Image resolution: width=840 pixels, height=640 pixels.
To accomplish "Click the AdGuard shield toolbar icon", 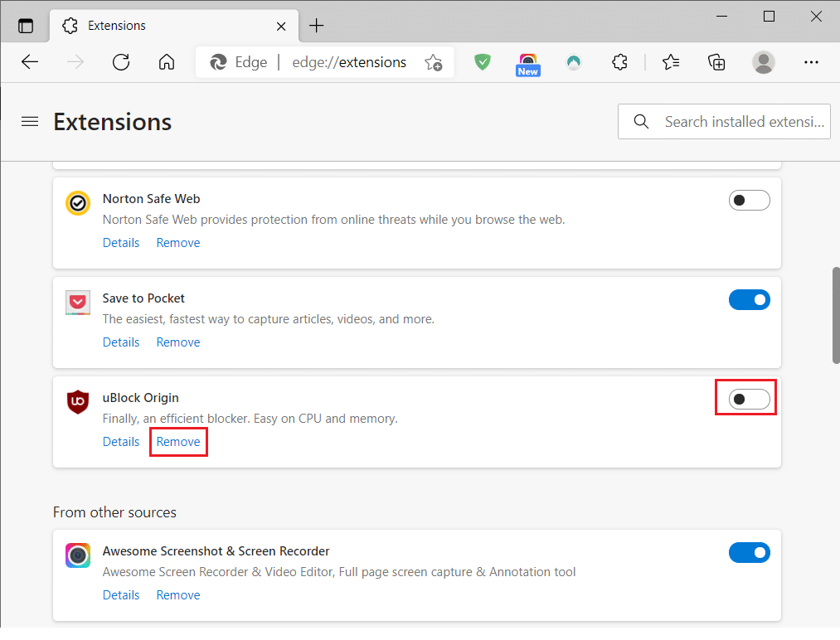I will point(482,62).
